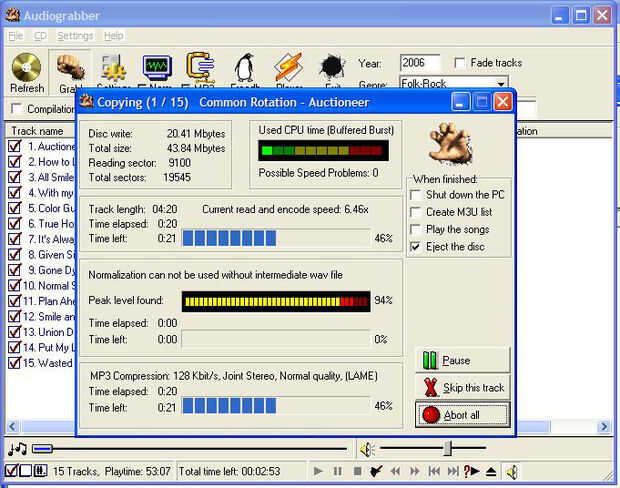Viewport: 620px width, 488px height.
Task: Click the MP3 clamp icon
Action: click(200, 66)
